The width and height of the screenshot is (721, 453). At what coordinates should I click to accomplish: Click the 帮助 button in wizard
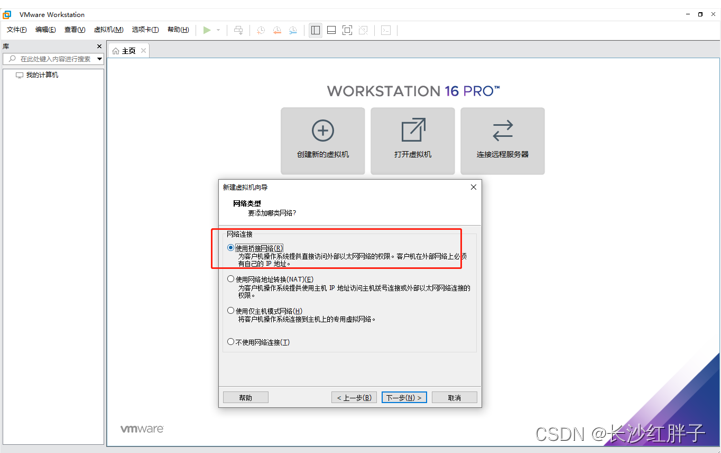click(246, 397)
